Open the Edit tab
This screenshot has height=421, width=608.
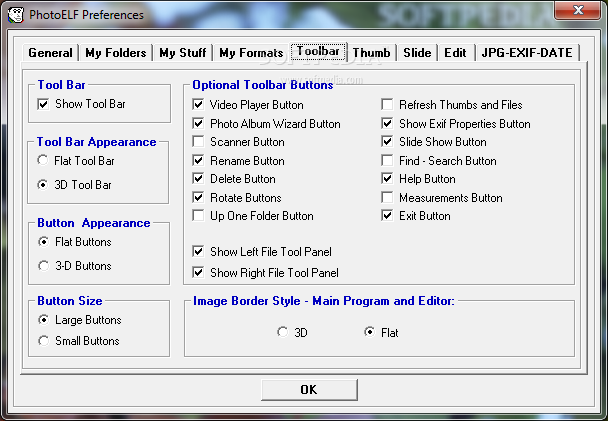tap(455, 53)
